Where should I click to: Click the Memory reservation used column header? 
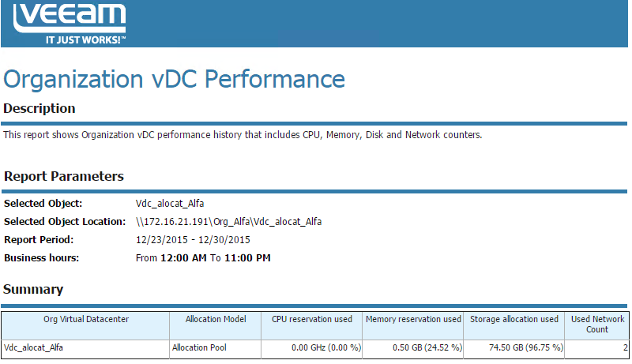tap(413, 319)
